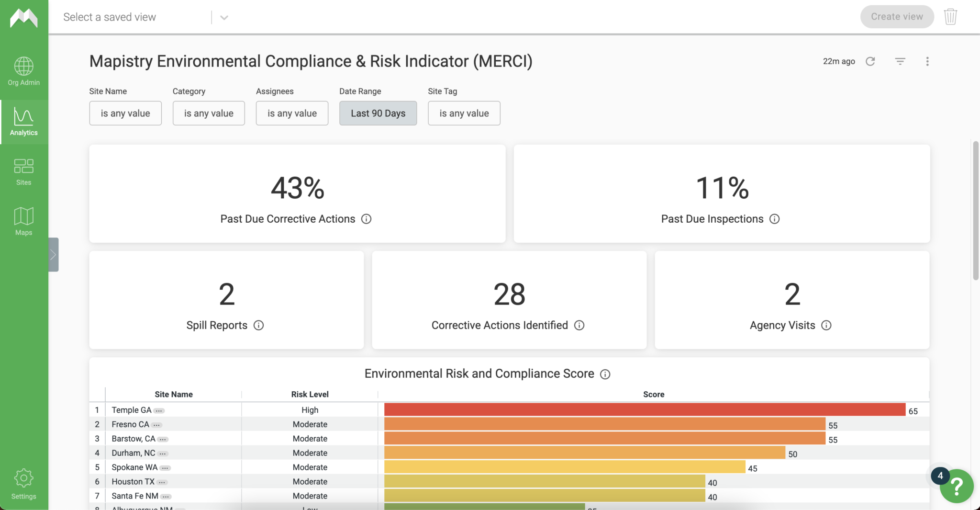Show info for Agency Visits
Viewport: 980px width, 510px height.
(x=826, y=325)
